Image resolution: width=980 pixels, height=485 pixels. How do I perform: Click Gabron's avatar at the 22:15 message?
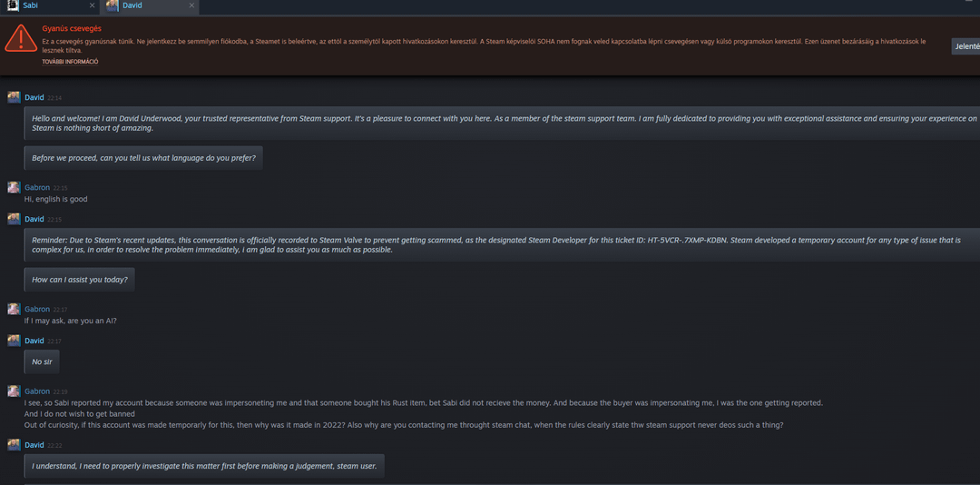point(14,187)
